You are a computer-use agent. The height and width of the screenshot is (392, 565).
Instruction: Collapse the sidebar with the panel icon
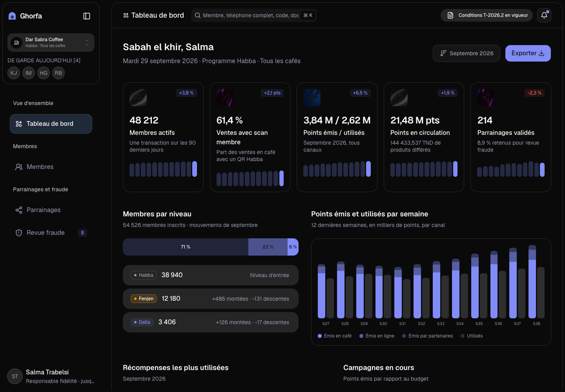(x=87, y=16)
